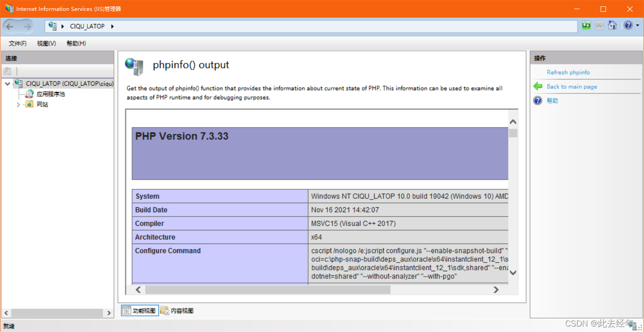
Task: Select 应用程序池 in the tree
Action: coord(51,94)
